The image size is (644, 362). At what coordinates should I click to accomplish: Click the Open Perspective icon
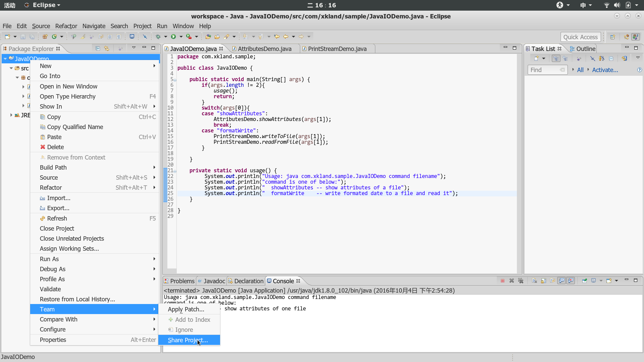(613, 37)
